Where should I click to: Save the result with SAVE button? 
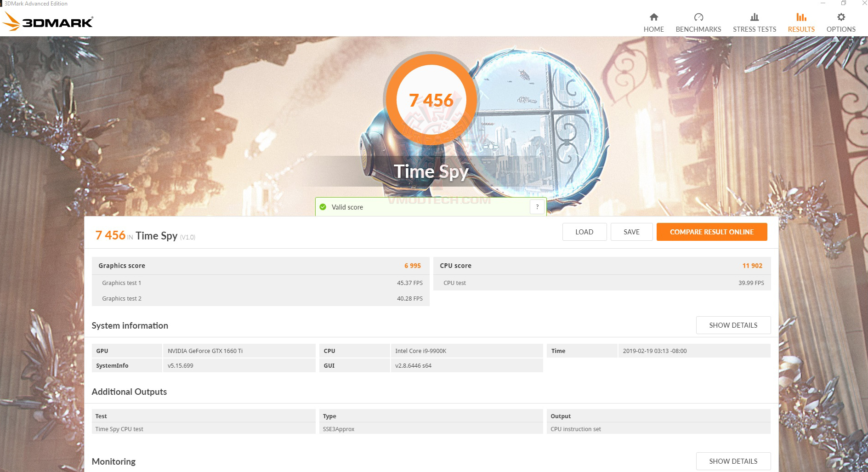coord(632,232)
